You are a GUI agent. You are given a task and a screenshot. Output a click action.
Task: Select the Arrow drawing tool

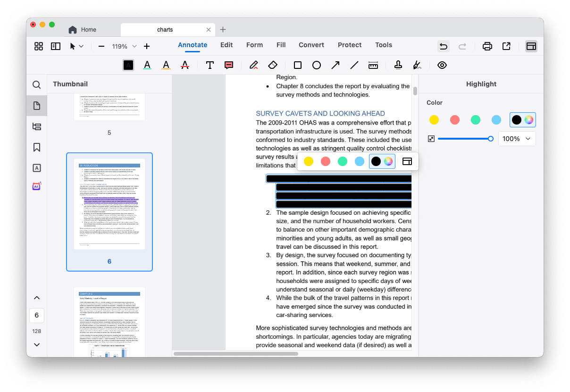point(335,65)
